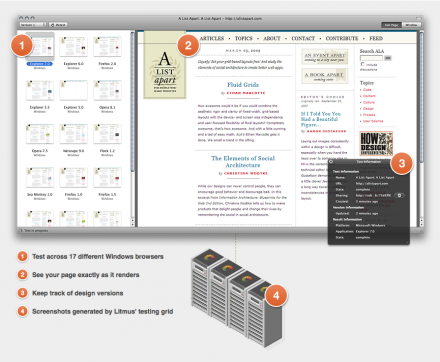The image size is (440, 362).
Task: Click author link Aaron Gustafson
Action: pos(326,131)
